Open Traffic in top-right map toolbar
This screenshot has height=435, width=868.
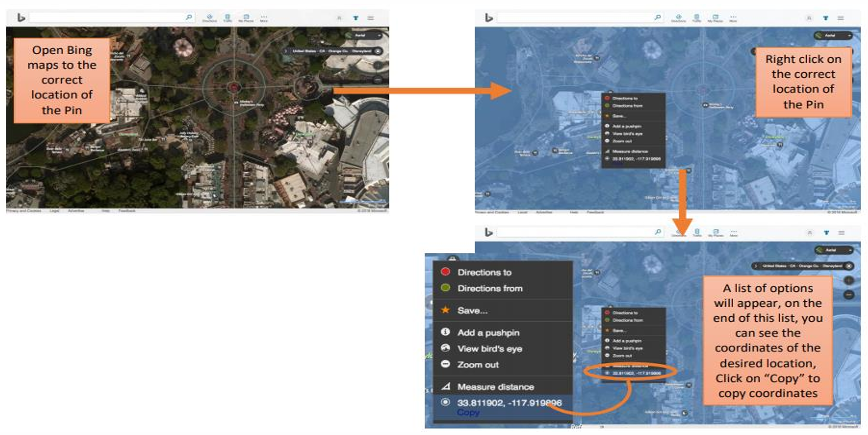click(x=697, y=18)
